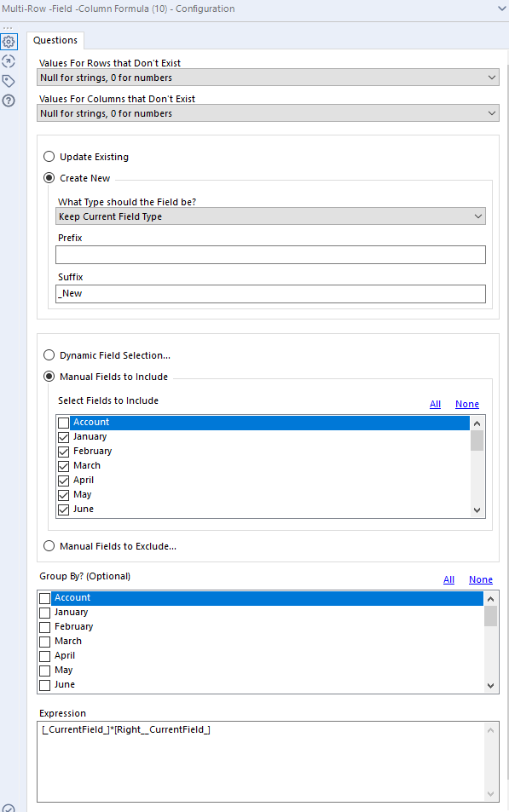
Task: Click the checkmark status icon at bottom left
Action: tap(9, 809)
